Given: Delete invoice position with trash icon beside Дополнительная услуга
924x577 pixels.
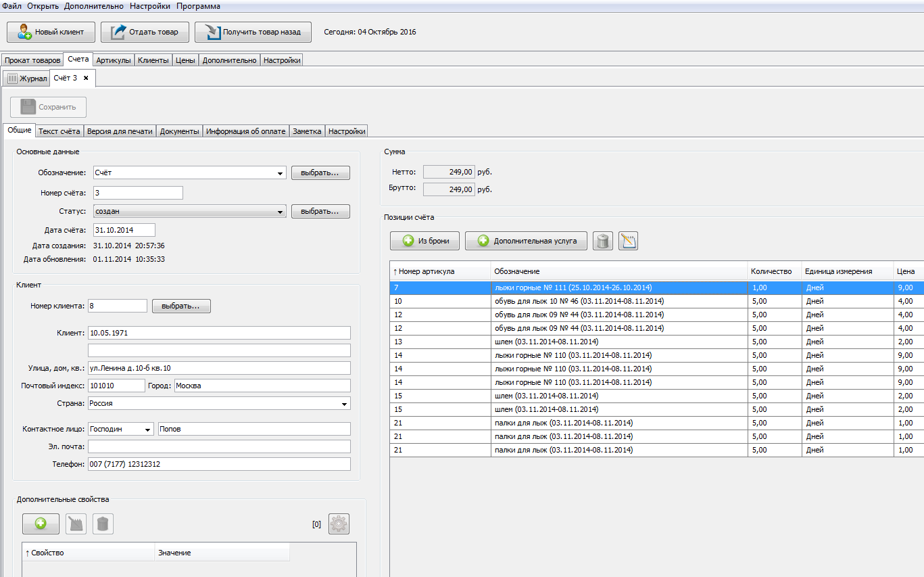Looking at the screenshot, I should pos(603,241).
